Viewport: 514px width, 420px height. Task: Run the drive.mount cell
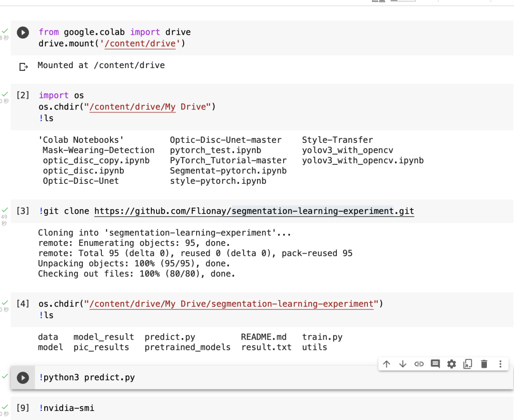(23, 32)
